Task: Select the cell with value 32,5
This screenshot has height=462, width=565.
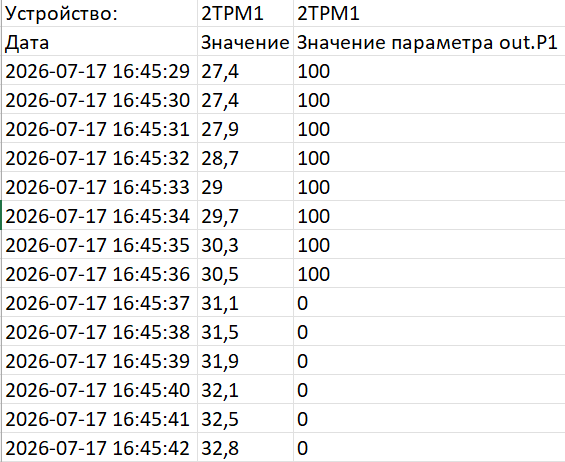Action: (x=245, y=419)
